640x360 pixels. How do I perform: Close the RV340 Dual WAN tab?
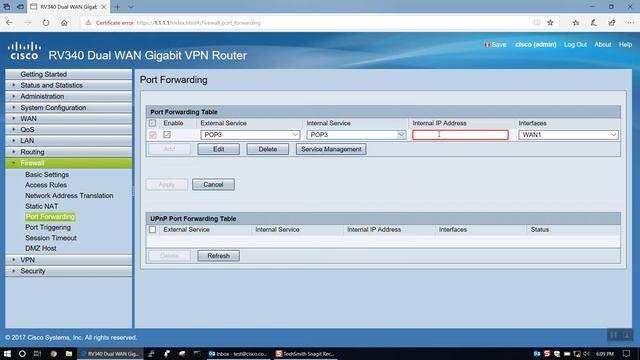pos(104,7)
